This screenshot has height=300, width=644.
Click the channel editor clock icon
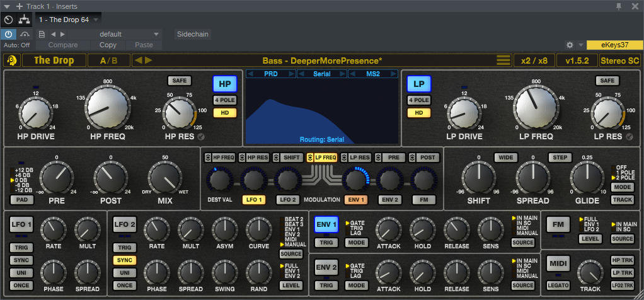(9, 20)
